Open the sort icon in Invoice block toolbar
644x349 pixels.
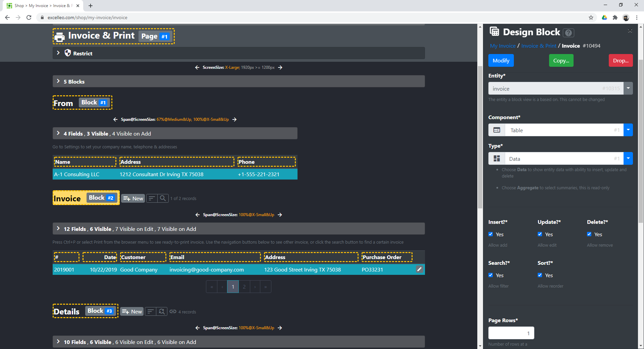(152, 198)
